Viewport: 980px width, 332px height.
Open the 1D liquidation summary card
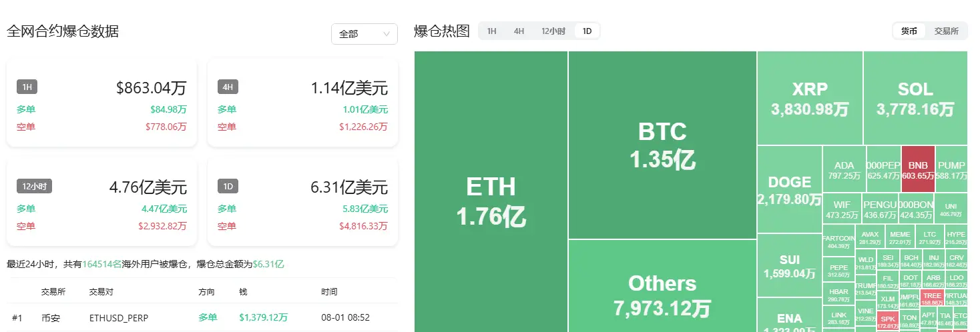point(302,201)
